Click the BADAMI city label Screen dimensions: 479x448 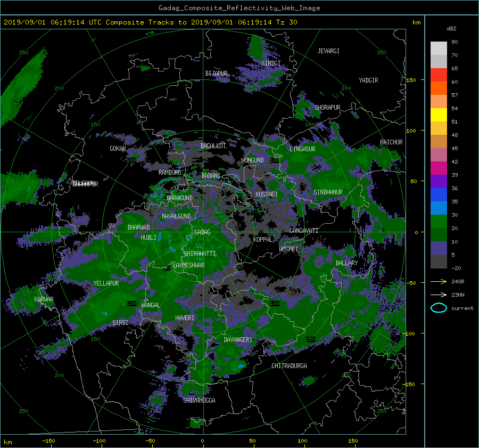[211, 176]
